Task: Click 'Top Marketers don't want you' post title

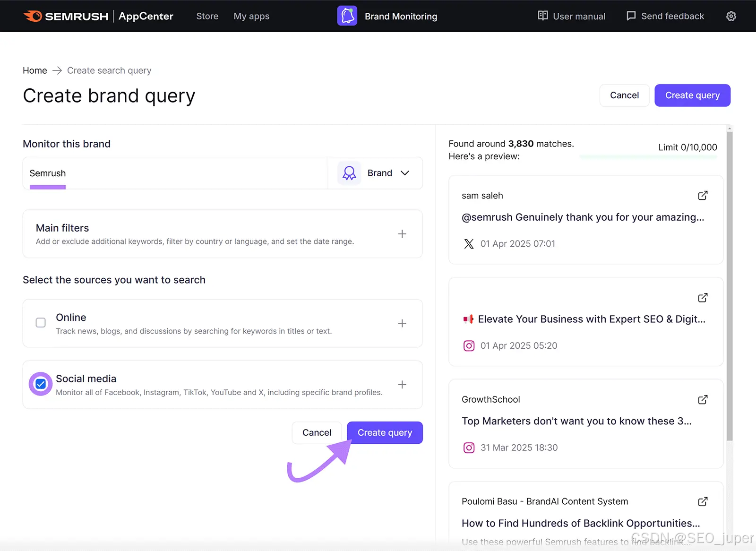Action: tap(576, 422)
